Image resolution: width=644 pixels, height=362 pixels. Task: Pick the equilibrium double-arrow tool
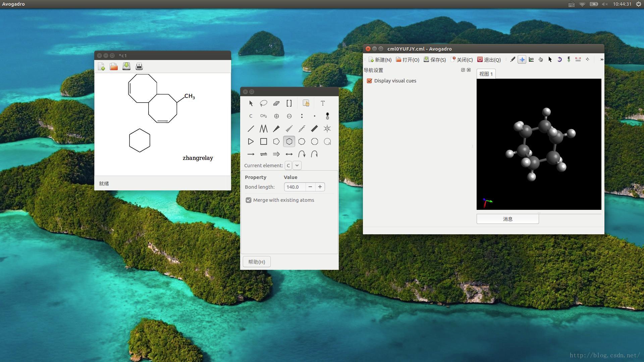(264, 154)
